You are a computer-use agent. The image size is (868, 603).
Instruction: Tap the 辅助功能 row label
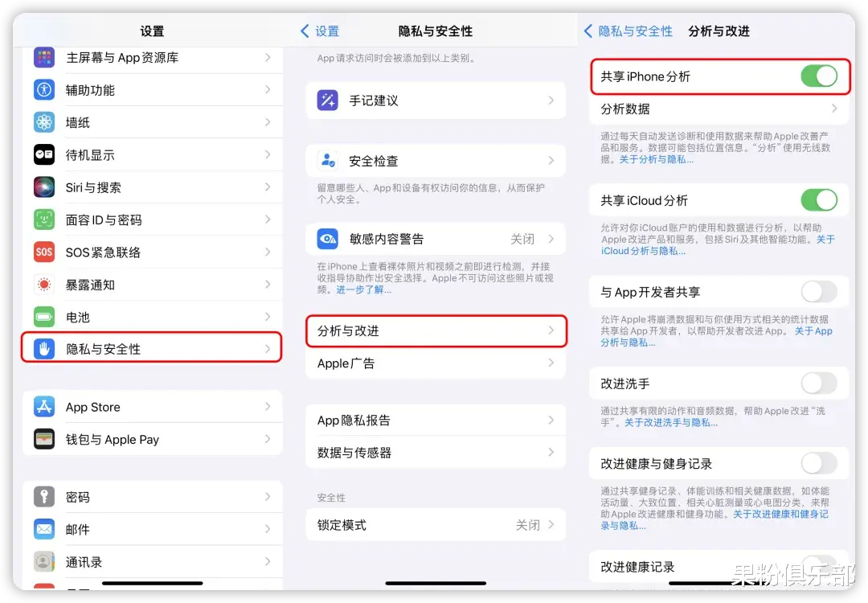[x=90, y=90]
